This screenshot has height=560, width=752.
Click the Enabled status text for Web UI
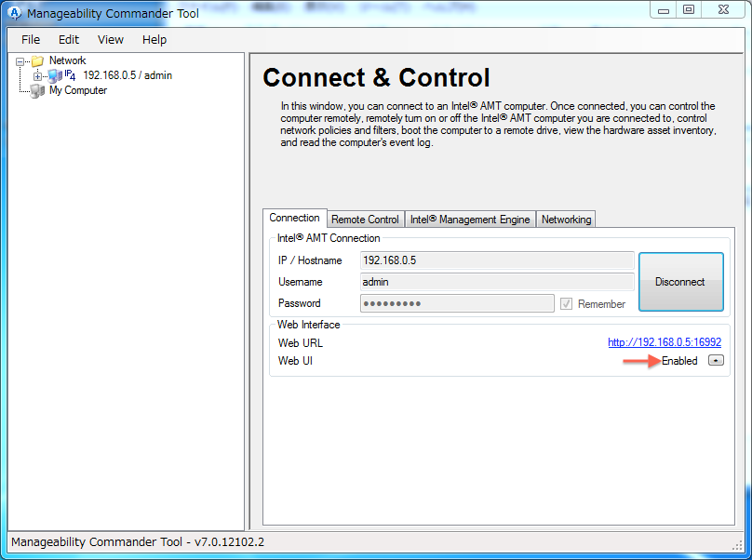tap(679, 361)
